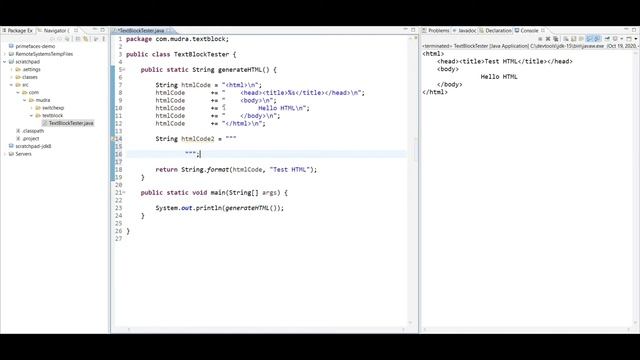The height and width of the screenshot is (360, 640).
Task: Collapse the com folder
Action: [18, 93]
